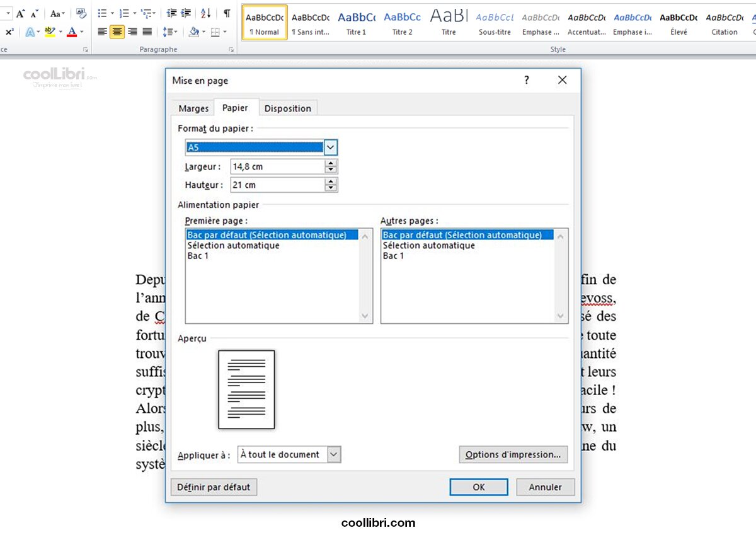The image size is (756, 540).
Task: Apply the Sous-titre style
Action: pyautogui.click(x=495, y=23)
